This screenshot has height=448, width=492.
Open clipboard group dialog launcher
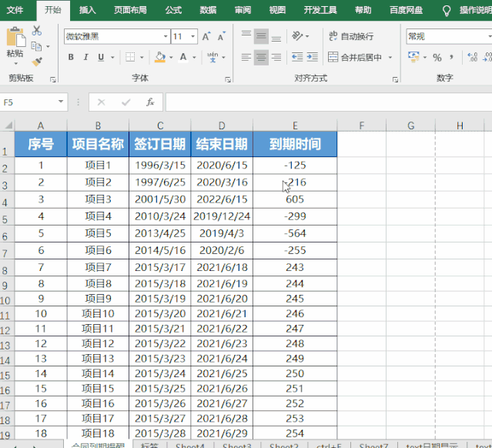(52, 80)
